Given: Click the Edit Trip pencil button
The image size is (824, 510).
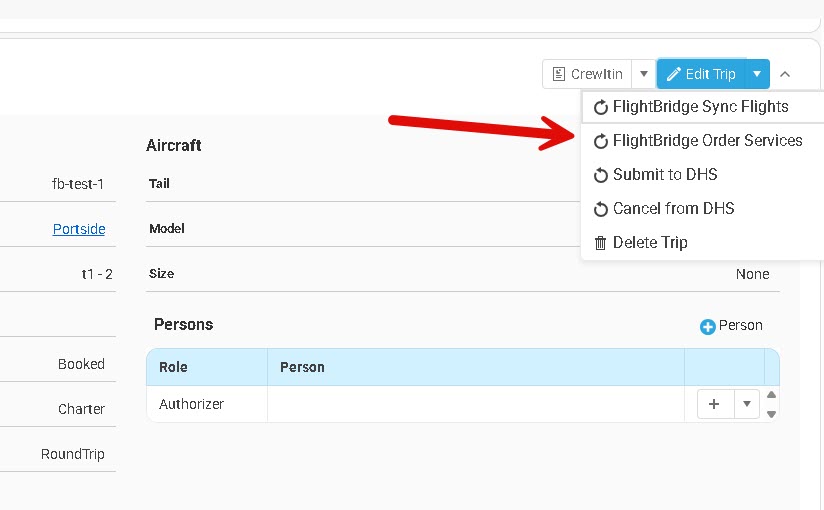Looking at the screenshot, I should tap(701, 74).
